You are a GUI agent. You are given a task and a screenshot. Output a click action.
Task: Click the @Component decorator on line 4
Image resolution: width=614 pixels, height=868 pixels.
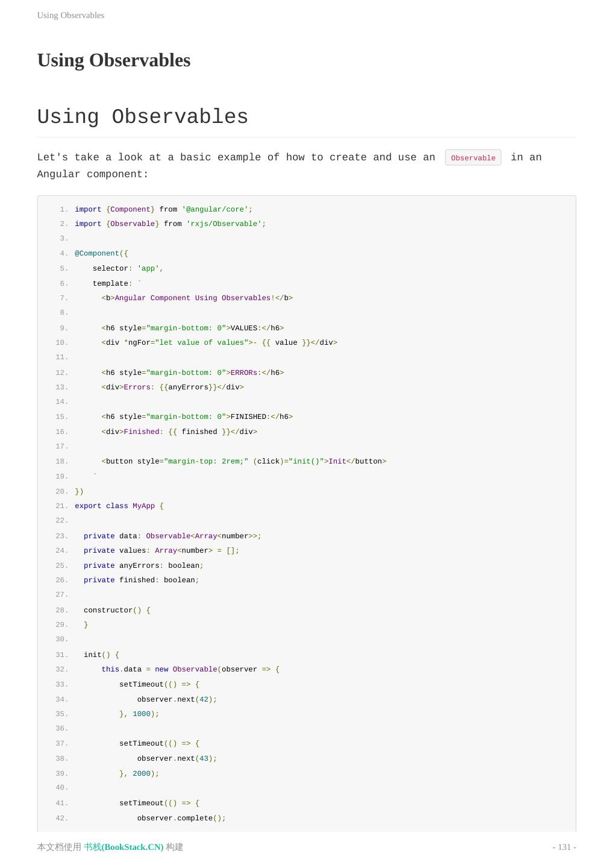coord(99,253)
